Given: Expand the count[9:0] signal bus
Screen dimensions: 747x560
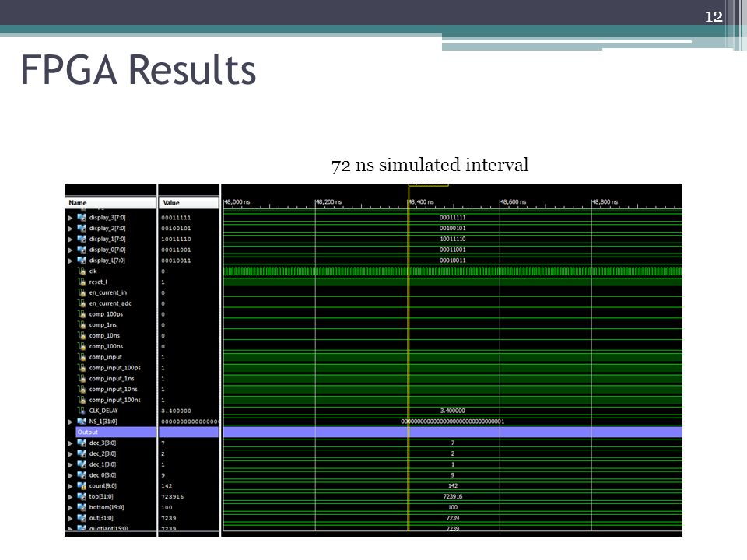Looking at the screenshot, I should coord(71,486).
